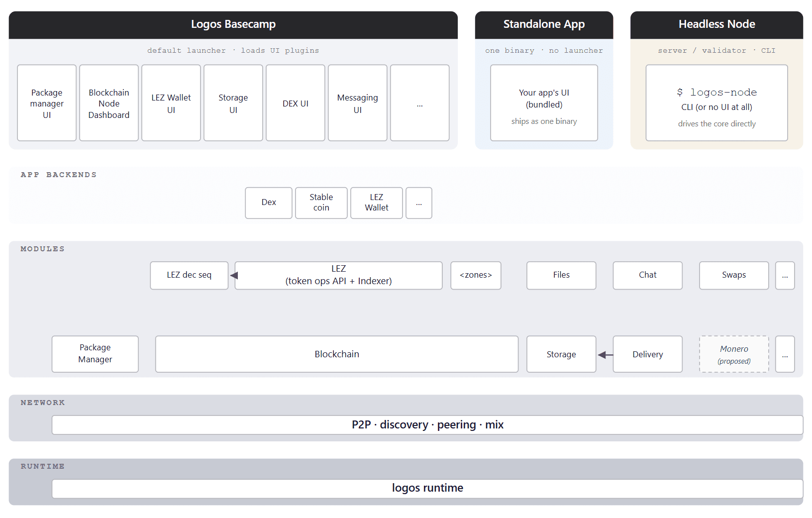Click the Package manager UI box
812x518 pixels.
click(47, 103)
